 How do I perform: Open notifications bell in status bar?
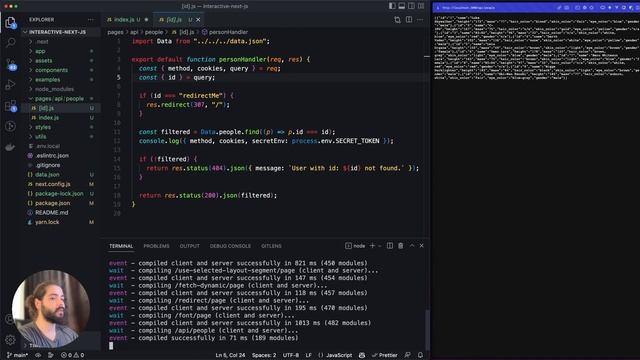[x=420, y=355]
